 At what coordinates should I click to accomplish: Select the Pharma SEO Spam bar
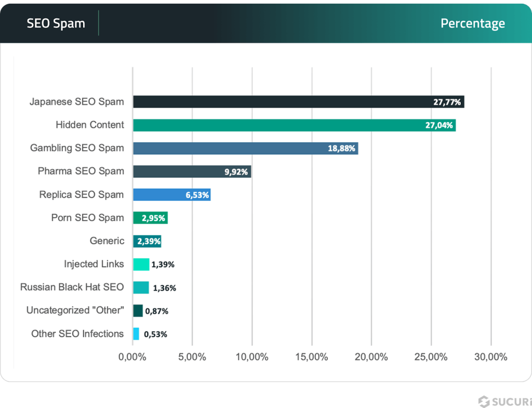pyautogui.click(x=177, y=172)
